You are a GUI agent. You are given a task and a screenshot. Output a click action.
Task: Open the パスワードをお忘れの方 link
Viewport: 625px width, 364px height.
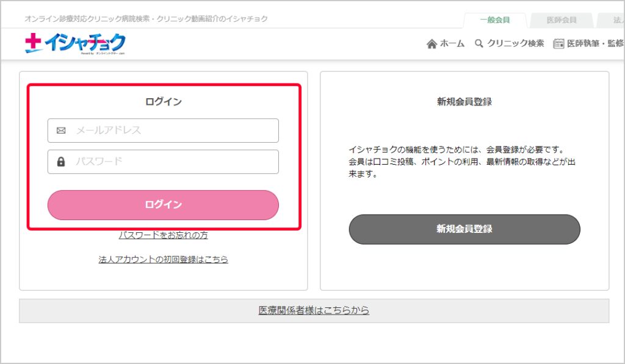pyautogui.click(x=163, y=235)
